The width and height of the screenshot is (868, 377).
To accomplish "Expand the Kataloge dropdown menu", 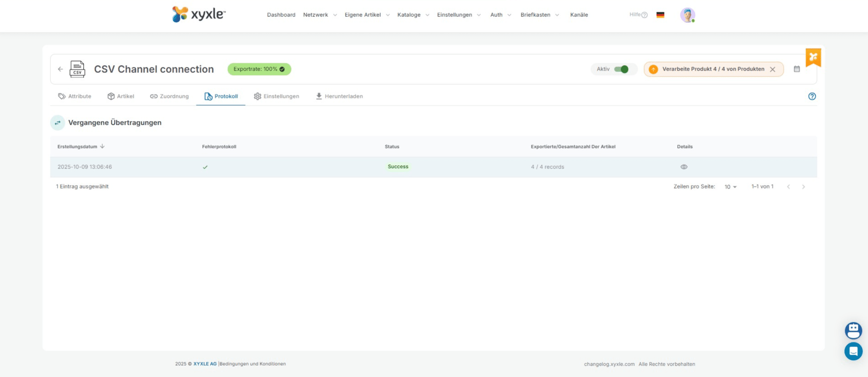I will (x=413, y=15).
